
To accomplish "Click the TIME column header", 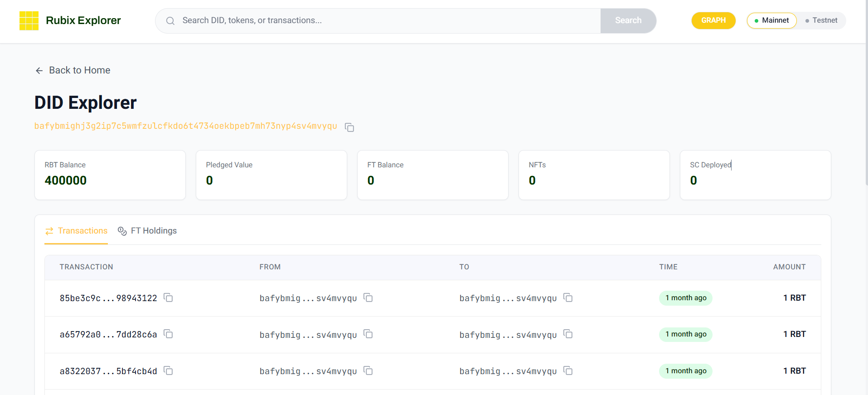I will coord(669,267).
